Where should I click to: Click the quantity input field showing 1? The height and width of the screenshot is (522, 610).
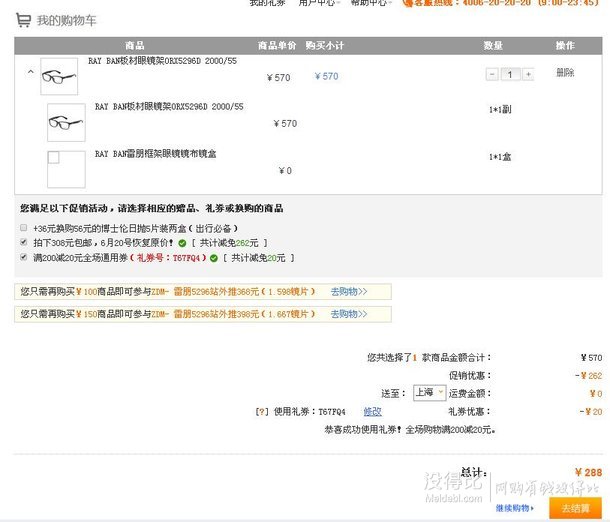point(510,74)
